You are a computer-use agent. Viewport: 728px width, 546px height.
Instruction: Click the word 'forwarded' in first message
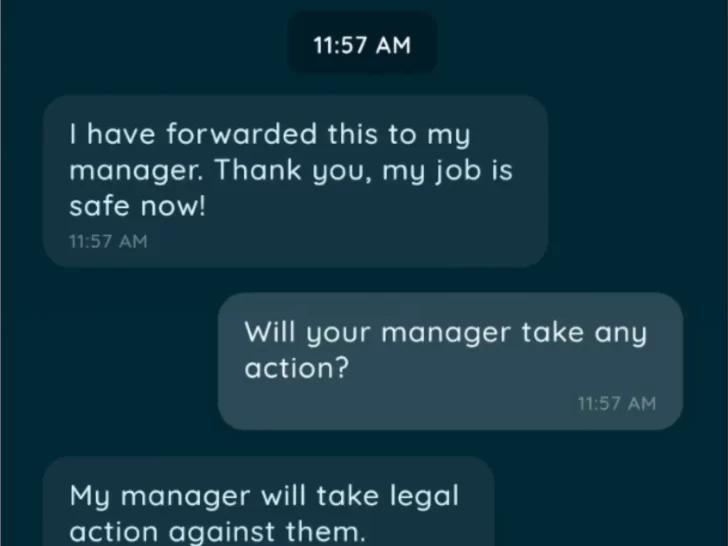(241, 134)
